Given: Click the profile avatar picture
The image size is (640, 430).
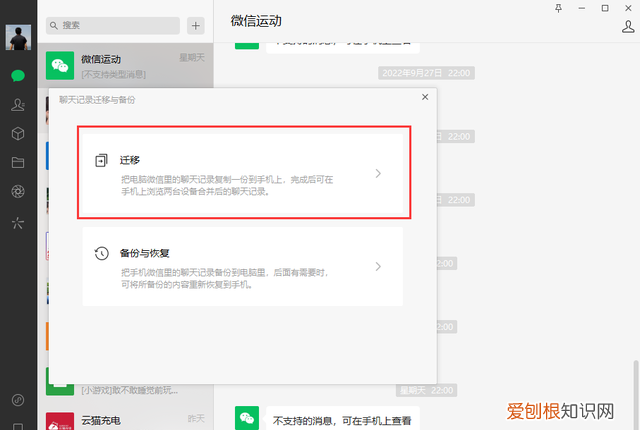Looking at the screenshot, I should click(x=18, y=38).
